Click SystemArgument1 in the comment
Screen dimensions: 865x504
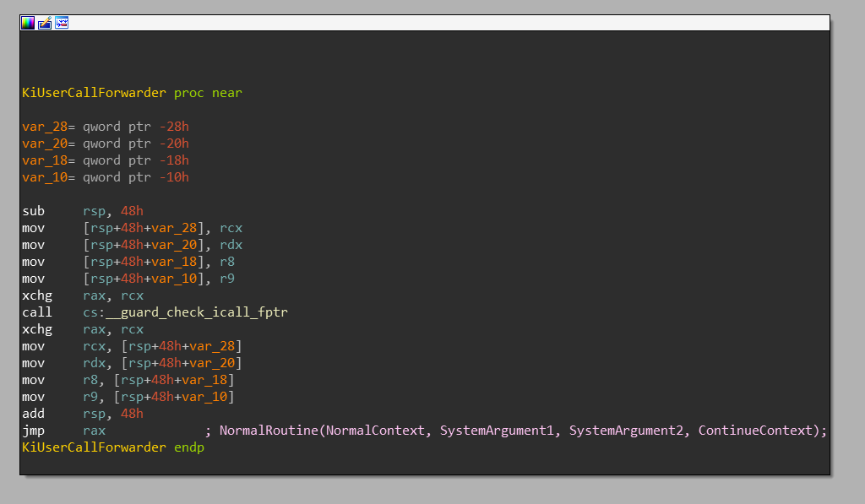(x=497, y=431)
